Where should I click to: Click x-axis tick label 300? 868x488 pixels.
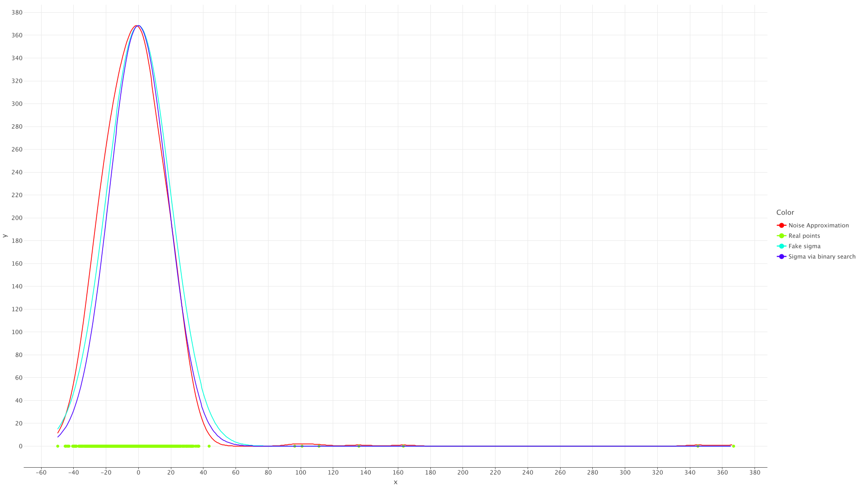(x=625, y=473)
